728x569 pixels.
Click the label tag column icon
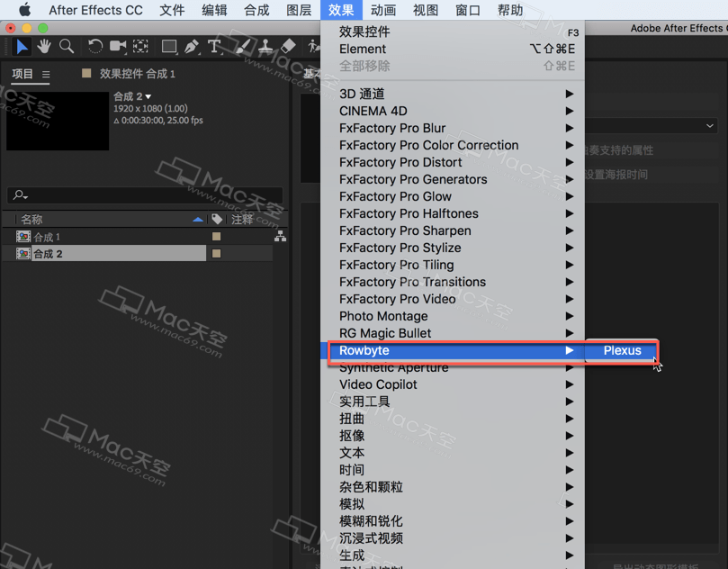point(217,220)
